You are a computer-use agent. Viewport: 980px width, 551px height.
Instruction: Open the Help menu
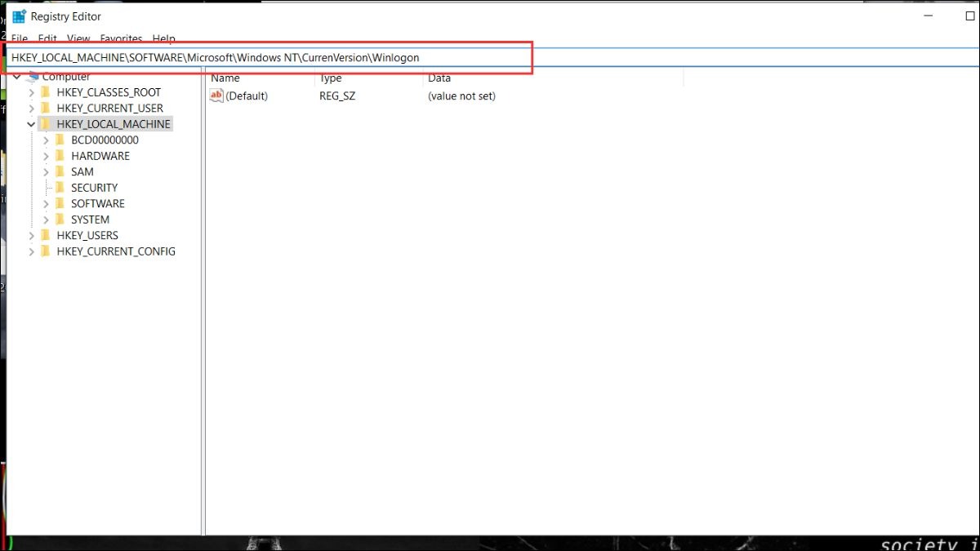click(163, 38)
